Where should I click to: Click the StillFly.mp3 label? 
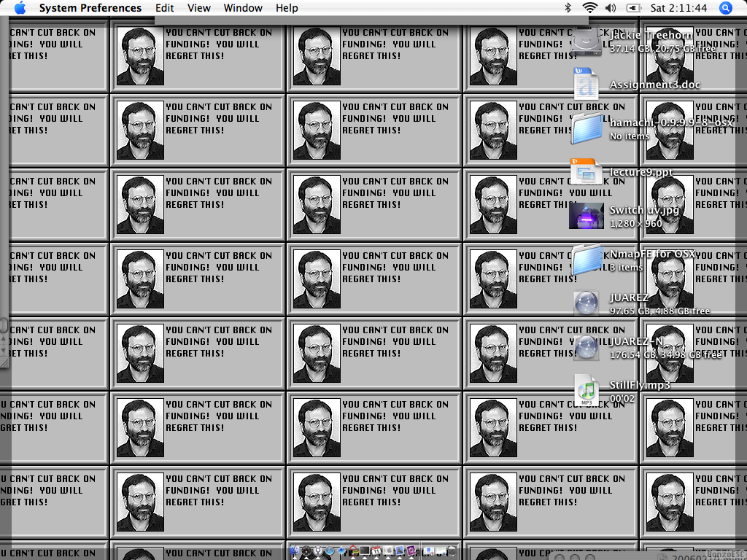(640, 385)
